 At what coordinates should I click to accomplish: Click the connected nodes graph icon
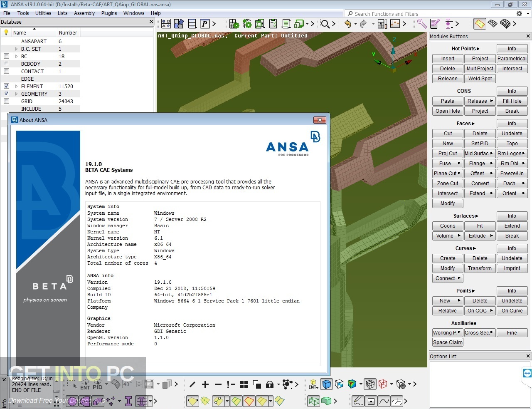(x=287, y=384)
